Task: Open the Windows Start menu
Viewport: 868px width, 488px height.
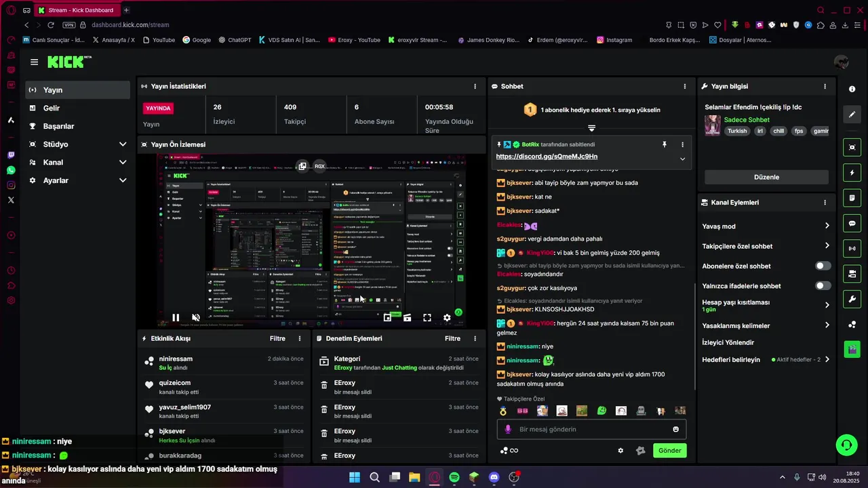Action: [x=355, y=477]
